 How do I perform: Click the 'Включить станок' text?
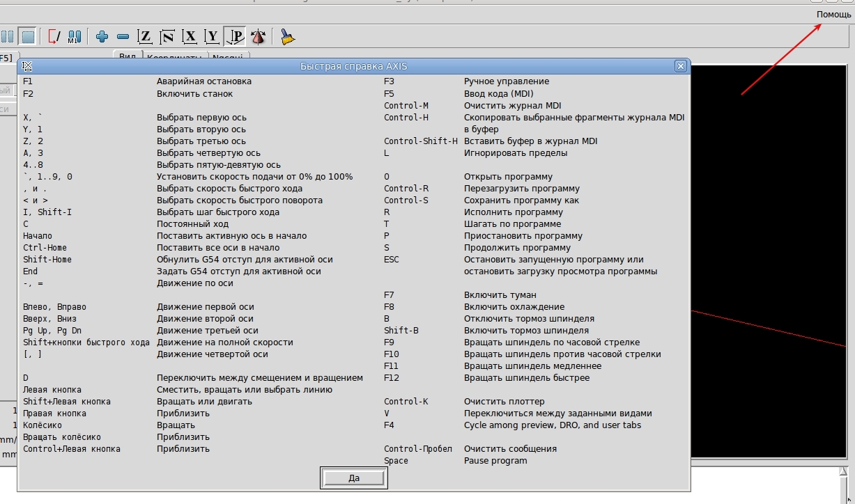coord(195,93)
